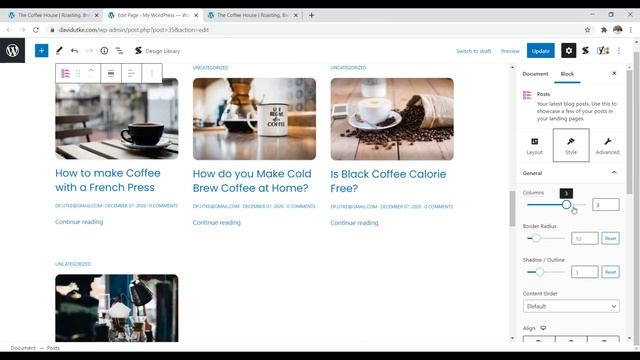The width and height of the screenshot is (640, 360).
Task: Click the blue Add block plus button
Action: coord(41,51)
